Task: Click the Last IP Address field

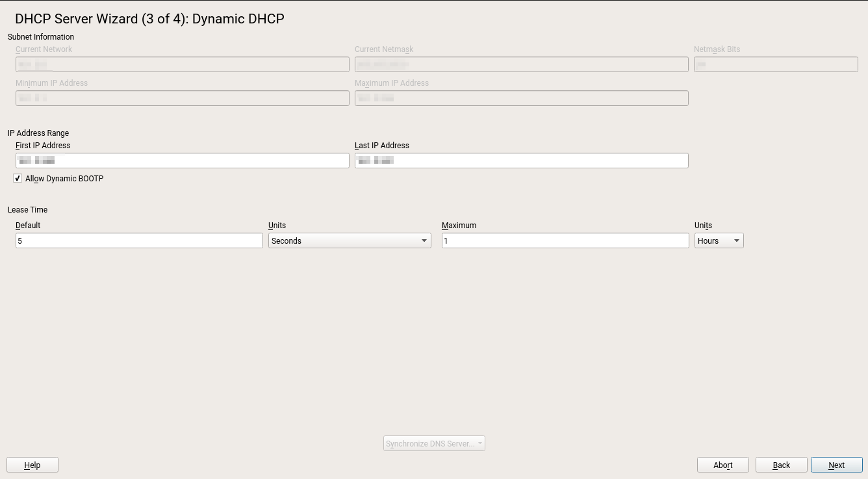Action: [x=521, y=160]
